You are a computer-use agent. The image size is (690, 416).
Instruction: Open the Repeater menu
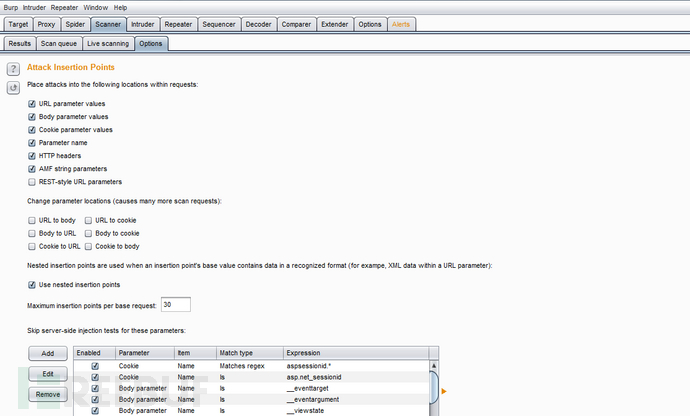click(x=64, y=7)
